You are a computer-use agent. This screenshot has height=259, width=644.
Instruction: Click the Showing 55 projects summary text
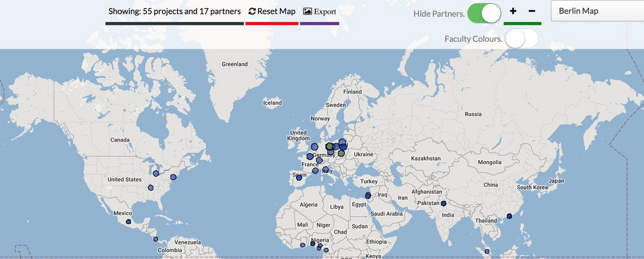tap(174, 12)
